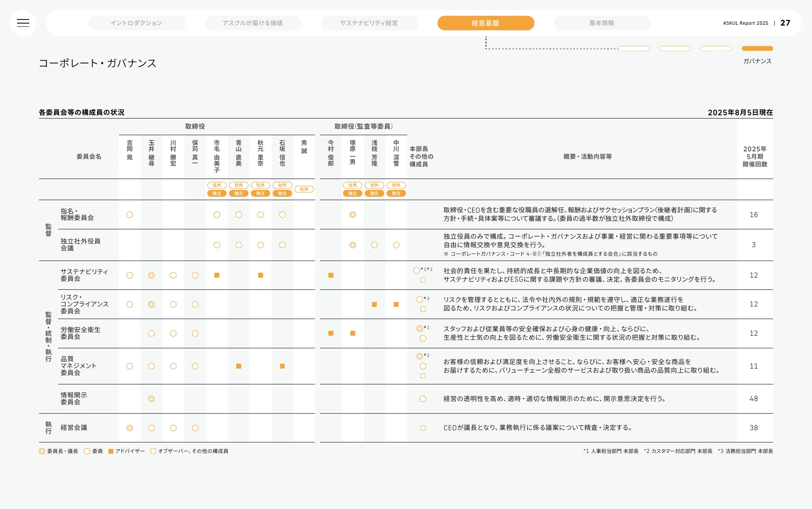Click 吉岡晃 member circle in 指名・報酬委員会 row
Image resolution: width=812 pixels, height=509 pixels.
pyautogui.click(x=130, y=215)
